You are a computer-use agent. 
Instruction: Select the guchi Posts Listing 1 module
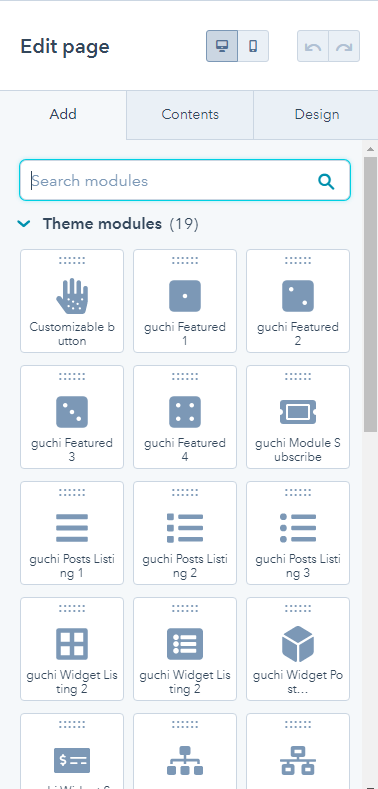click(72, 533)
